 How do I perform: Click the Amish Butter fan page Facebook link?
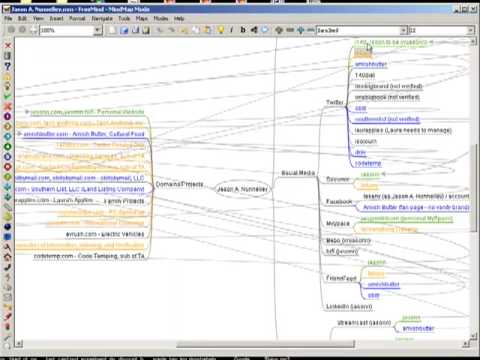(416, 207)
